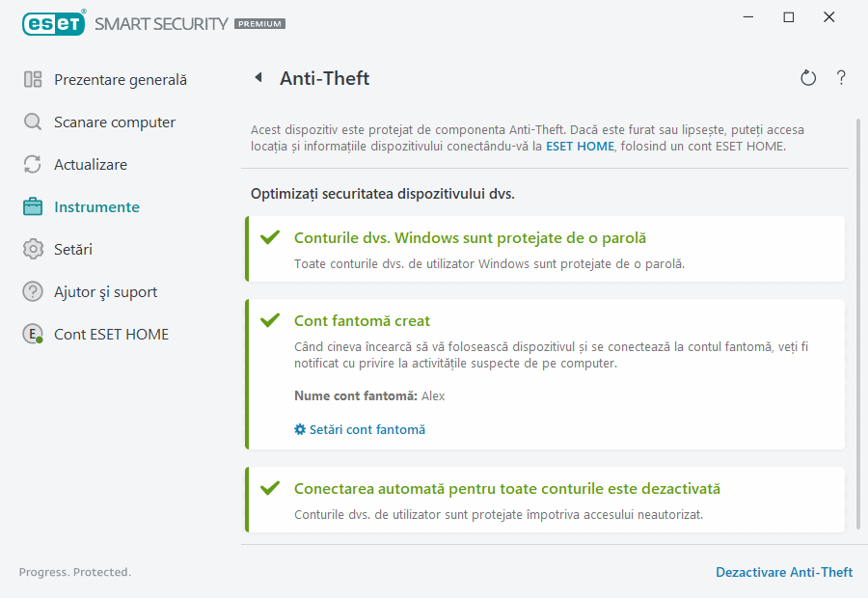Select the Instrumente toolbox icon
The height and width of the screenshot is (598, 868).
pyautogui.click(x=32, y=206)
